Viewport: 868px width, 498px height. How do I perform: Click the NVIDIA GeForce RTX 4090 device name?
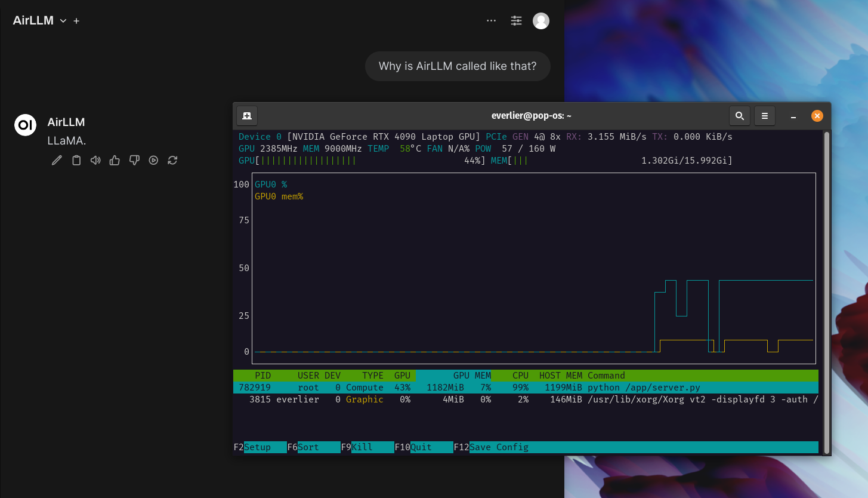click(x=384, y=137)
